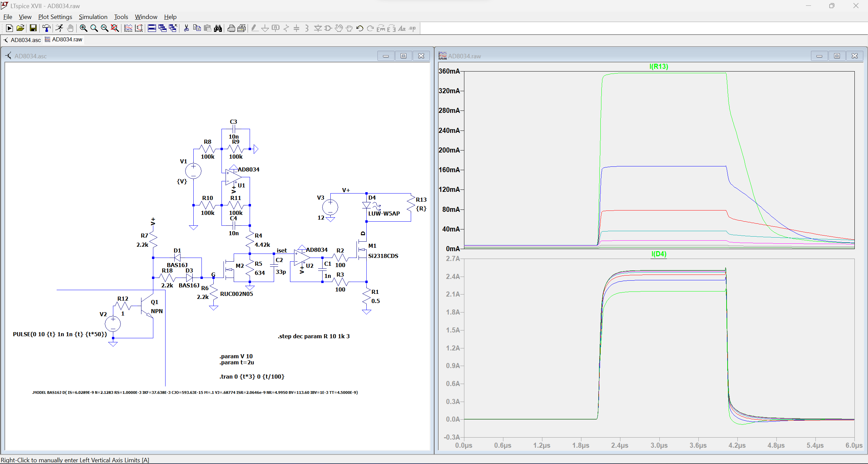The image size is (868, 464).
Task: Maximize the AD8034.raw plot sub-window
Action: click(837, 56)
